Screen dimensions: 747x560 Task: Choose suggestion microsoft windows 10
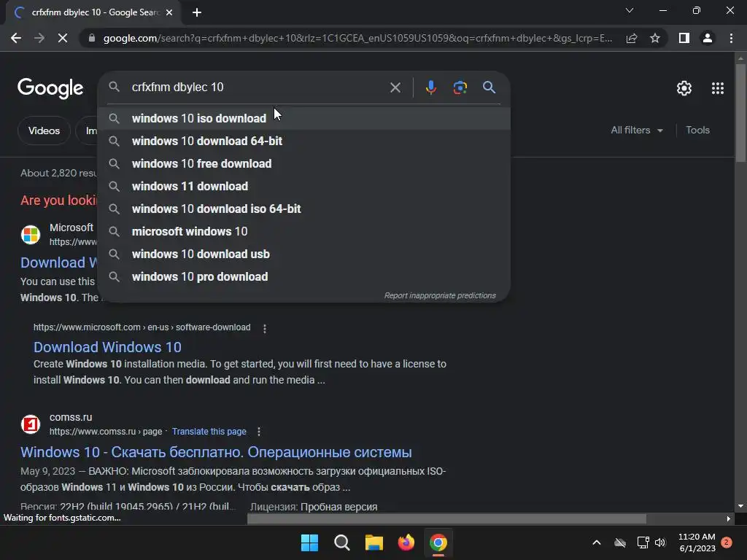(304, 231)
